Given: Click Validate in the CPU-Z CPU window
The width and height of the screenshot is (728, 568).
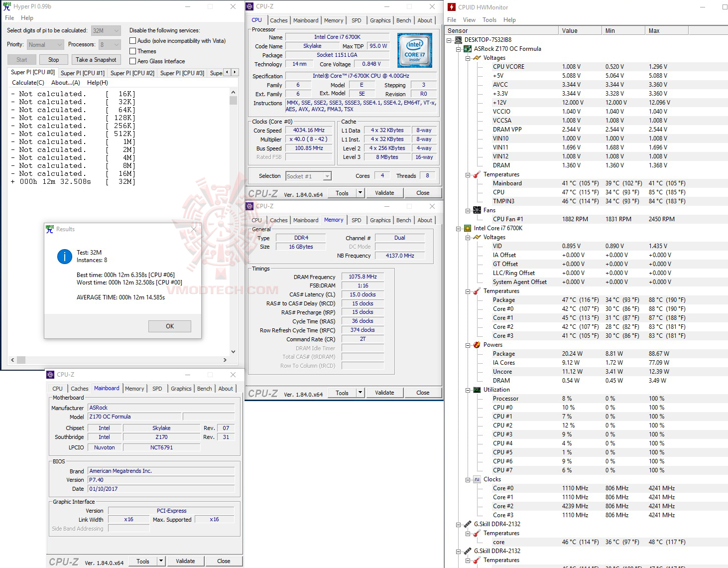Looking at the screenshot, I should [x=384, y=193].
